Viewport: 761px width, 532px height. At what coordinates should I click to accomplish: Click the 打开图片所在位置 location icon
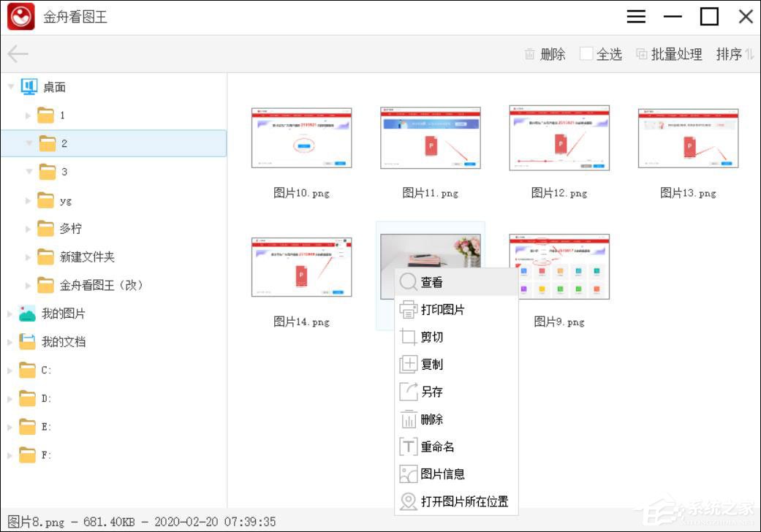(x=409, y=501)
